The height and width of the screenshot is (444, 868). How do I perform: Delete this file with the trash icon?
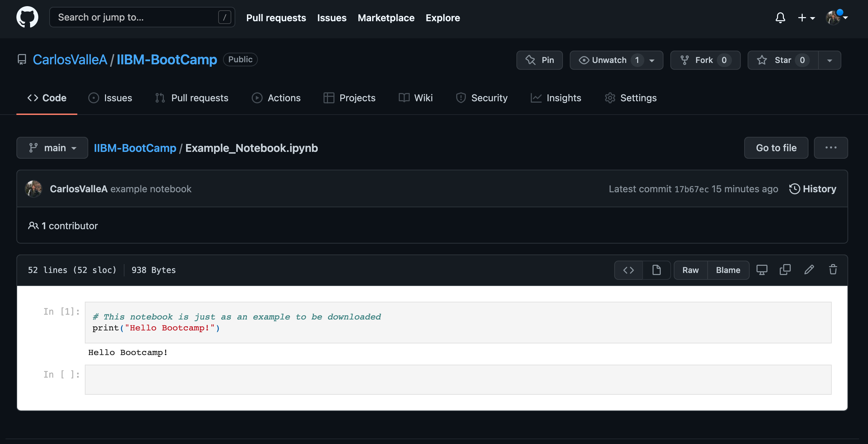click(833, 270)
